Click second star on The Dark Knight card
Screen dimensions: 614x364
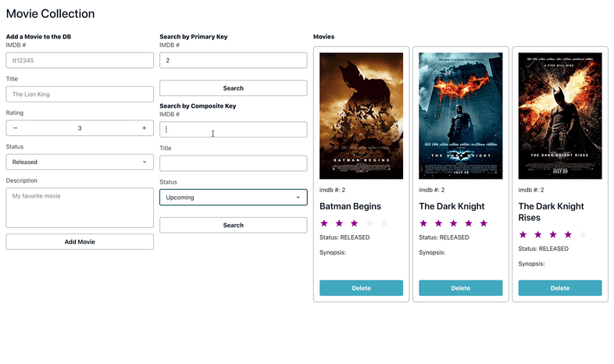click(438, 223)
